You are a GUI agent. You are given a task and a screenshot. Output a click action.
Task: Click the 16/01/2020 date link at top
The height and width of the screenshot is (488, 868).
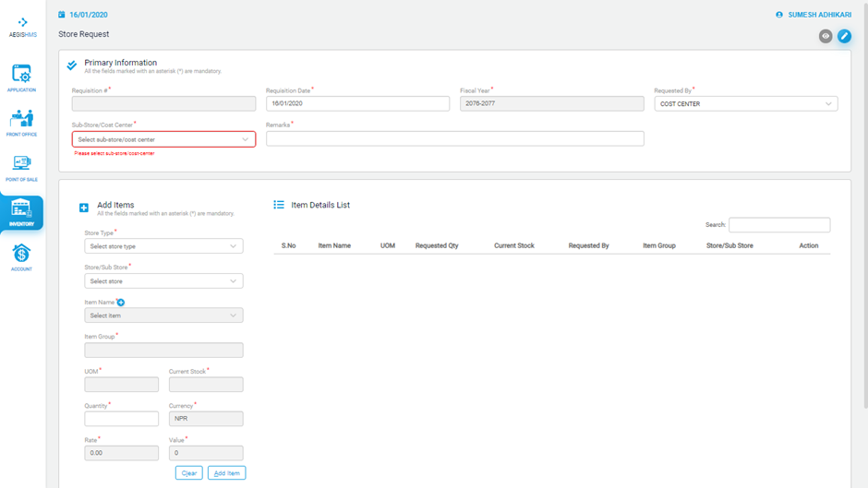click(89, 15)
